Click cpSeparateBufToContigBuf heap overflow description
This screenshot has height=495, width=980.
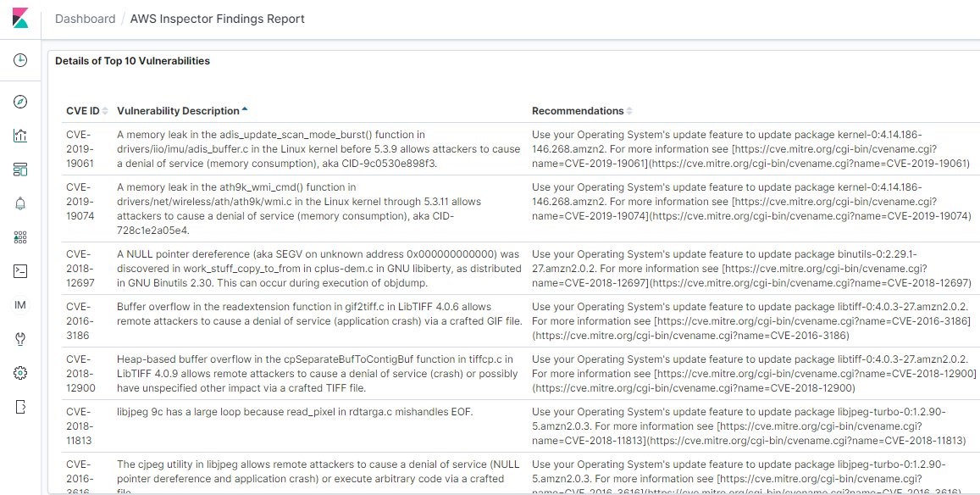pyautogui.click(x=318, y=374)
